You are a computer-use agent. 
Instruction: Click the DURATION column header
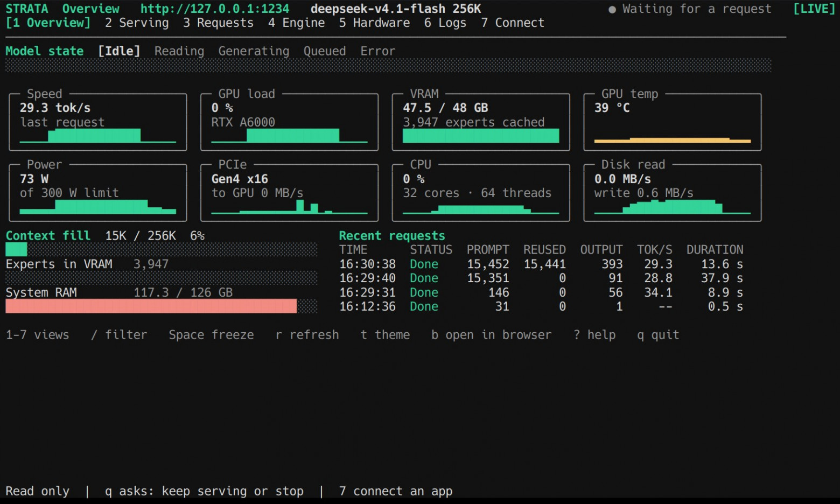[715, 250]
